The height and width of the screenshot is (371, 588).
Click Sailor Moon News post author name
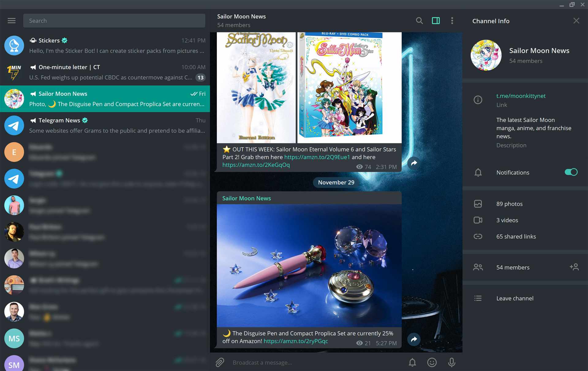pyautogui.click(x=247, y=198)
